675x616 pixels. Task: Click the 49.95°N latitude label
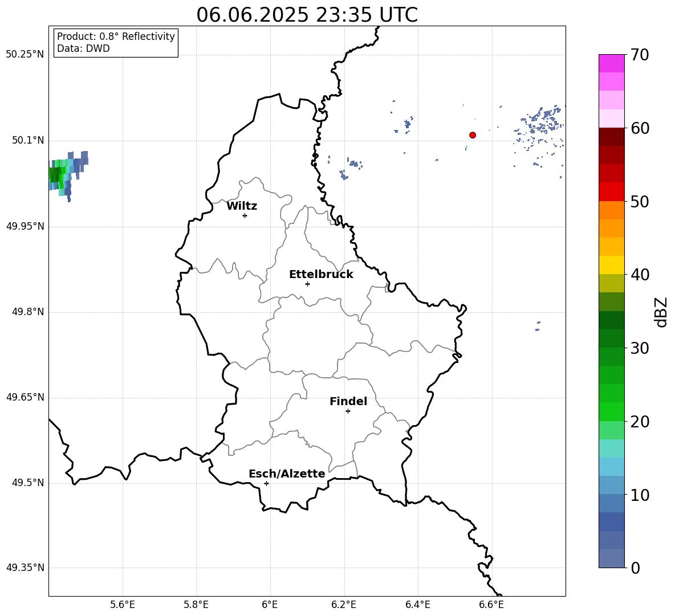(25, 226)
